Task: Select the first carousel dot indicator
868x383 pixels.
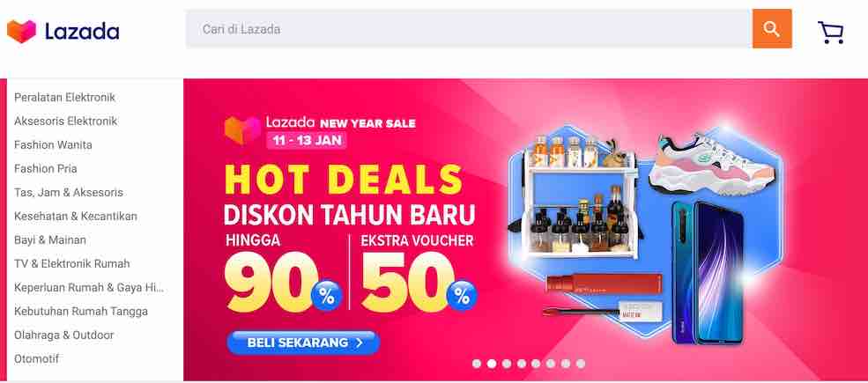Action: coord(477,364)
